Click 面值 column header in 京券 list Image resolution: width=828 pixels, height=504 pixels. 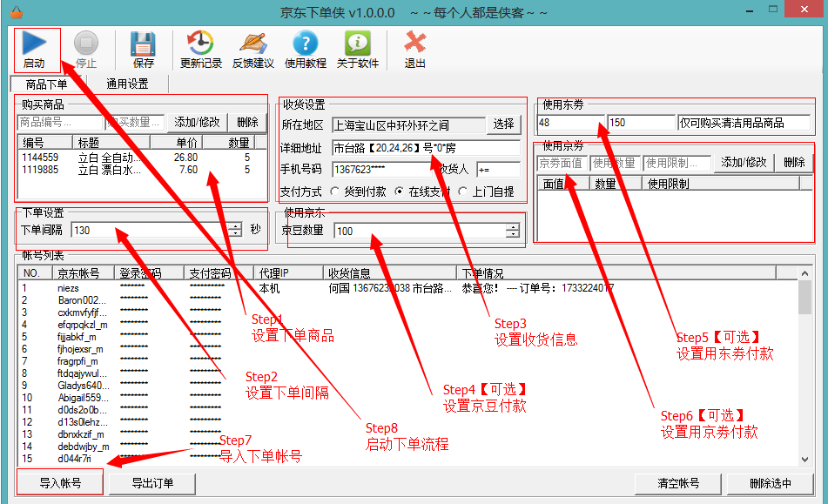tap(563, 184)
